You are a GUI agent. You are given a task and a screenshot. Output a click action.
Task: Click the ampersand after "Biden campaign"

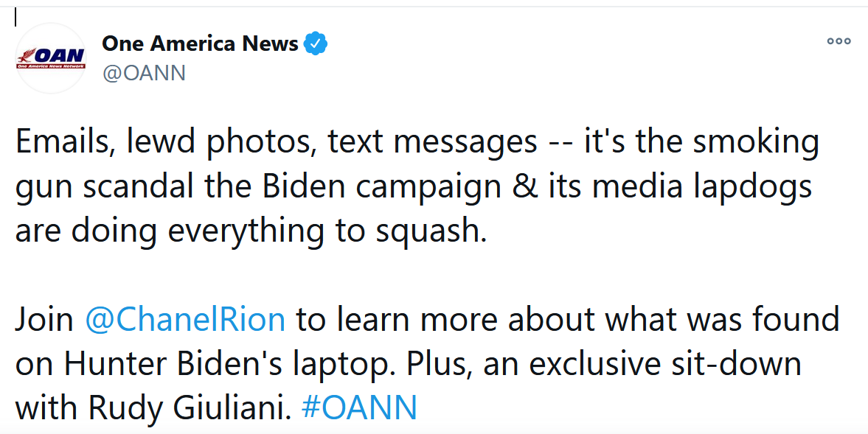click(x=524, y=186)
